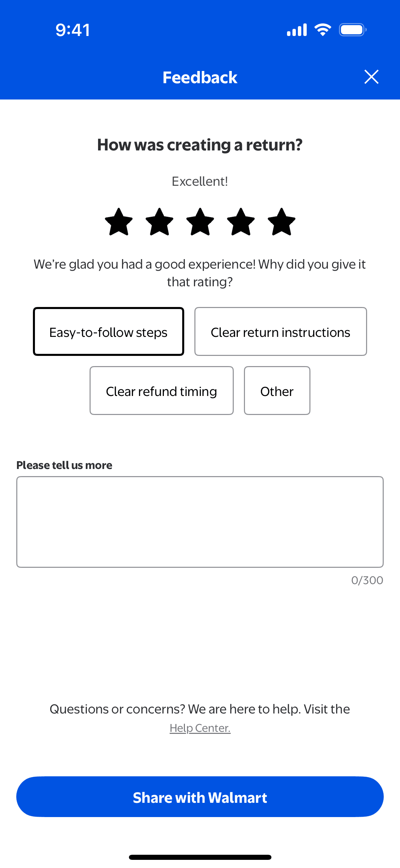Toggle the Clear refund timing chip
This screenshot has width=400, height=868.
click(161, 391)
